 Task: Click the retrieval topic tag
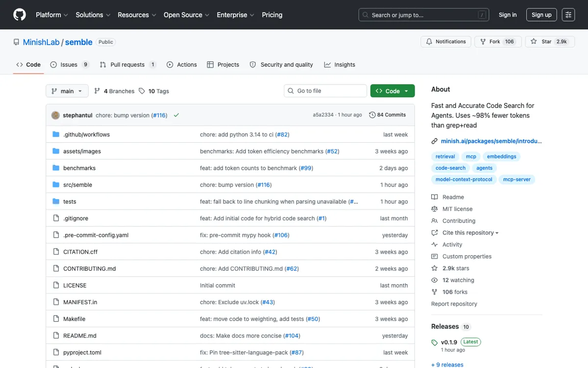click(x=445, y=157)
